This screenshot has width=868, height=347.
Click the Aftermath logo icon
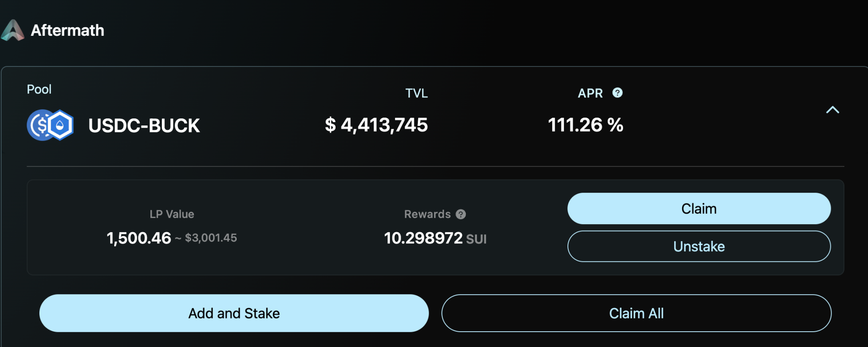13,31
